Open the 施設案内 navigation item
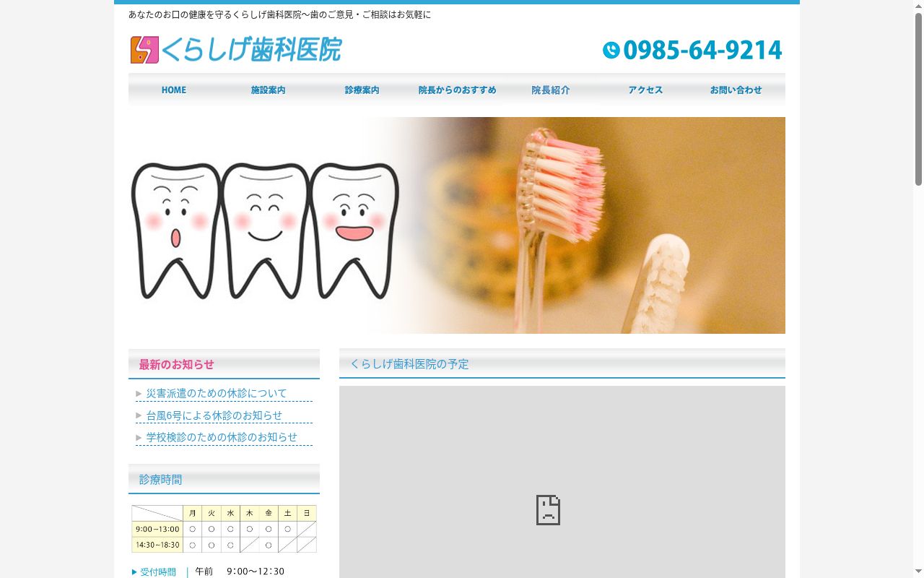The image size is (924, 578). coord(268,90)
